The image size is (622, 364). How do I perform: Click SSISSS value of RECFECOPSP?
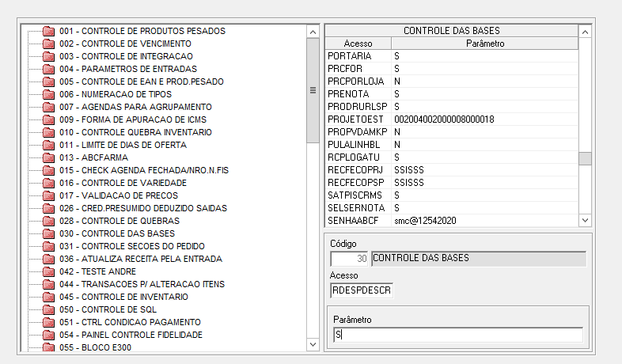409,183
